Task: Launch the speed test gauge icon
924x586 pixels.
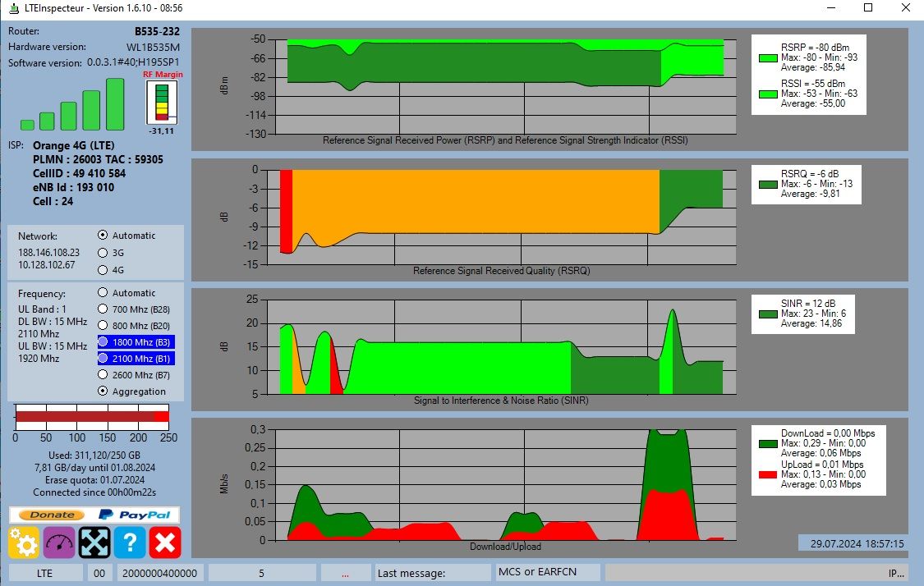Action: [x=59, y=542]
